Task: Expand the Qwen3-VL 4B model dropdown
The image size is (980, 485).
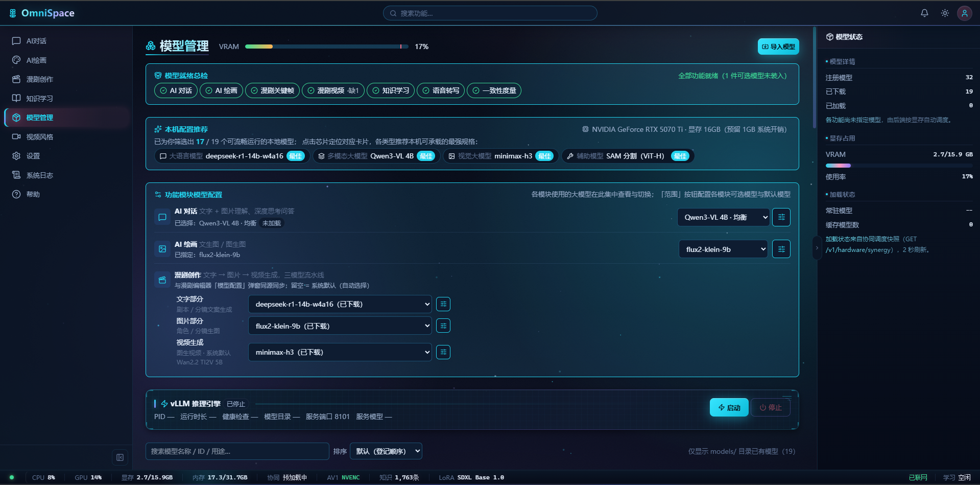Action: pyautogui.click(x=724, y=217)
